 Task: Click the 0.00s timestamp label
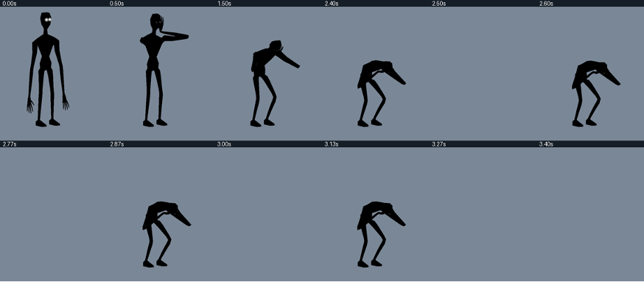(10, 3)
